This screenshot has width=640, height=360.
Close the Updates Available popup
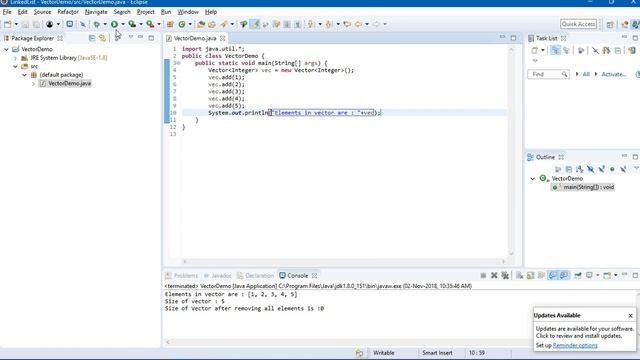[x=630, y=316]
